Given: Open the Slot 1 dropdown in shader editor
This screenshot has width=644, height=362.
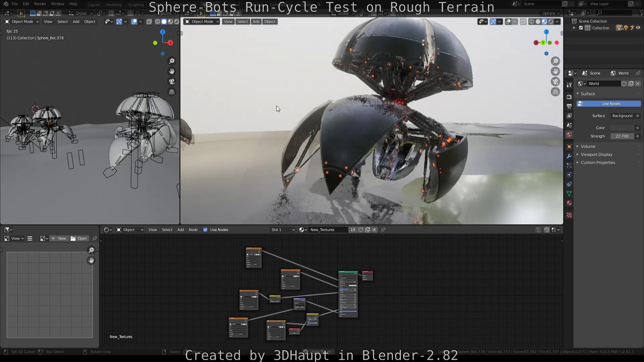Looking at the screenshot, I should pyautogui.click(x=282, y=230).
